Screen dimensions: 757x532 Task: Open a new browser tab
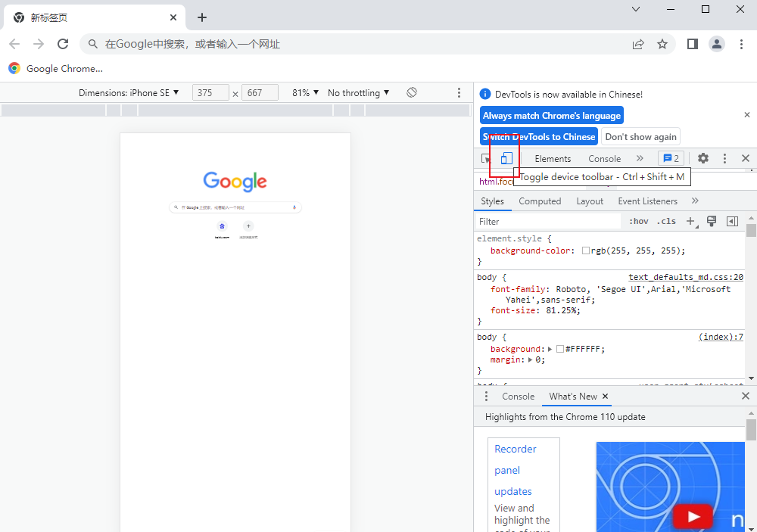pyautogui.click(x=202, y=17)
